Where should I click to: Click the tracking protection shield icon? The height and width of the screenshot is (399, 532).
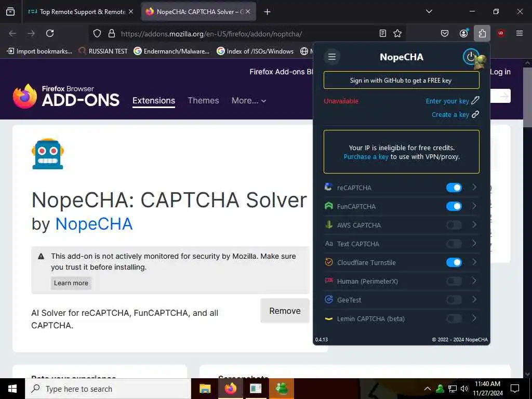(x=97, y=33)
